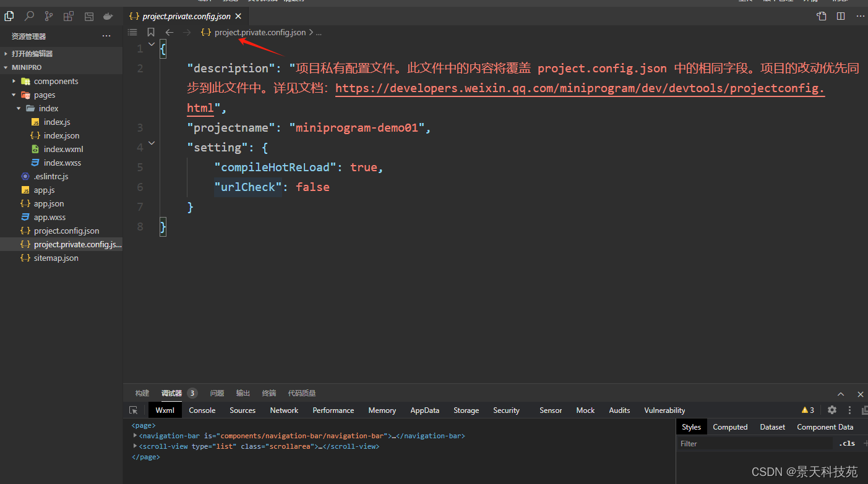Open devtools vertical dots menu
The image size is (868, 484).
849,410
